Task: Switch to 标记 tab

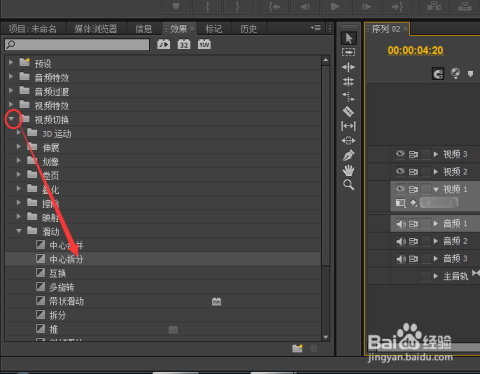Action: tap(214, 29)
